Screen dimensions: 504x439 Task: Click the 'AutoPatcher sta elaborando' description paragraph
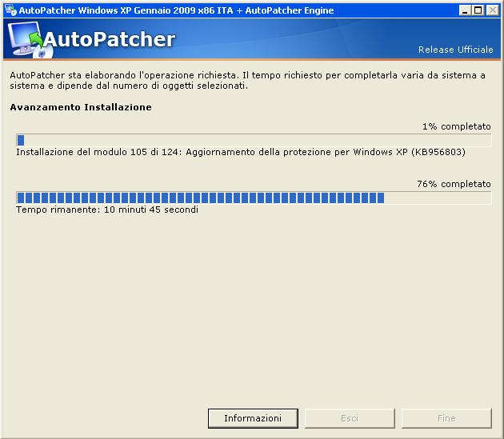(x=247, y=80)
